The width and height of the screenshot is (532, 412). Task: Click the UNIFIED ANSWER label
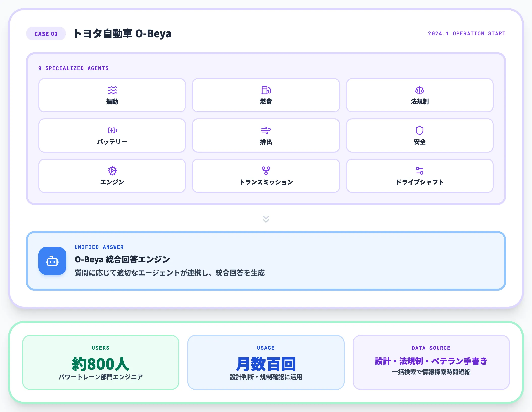click(99, 247)
